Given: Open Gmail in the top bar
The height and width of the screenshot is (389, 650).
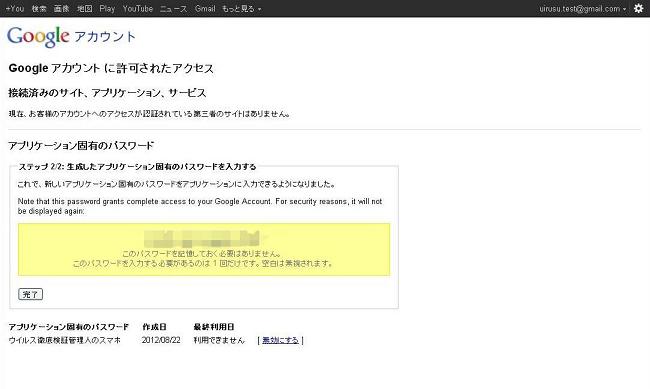Looking at the screenshot, I should click(x=205, y=8).
